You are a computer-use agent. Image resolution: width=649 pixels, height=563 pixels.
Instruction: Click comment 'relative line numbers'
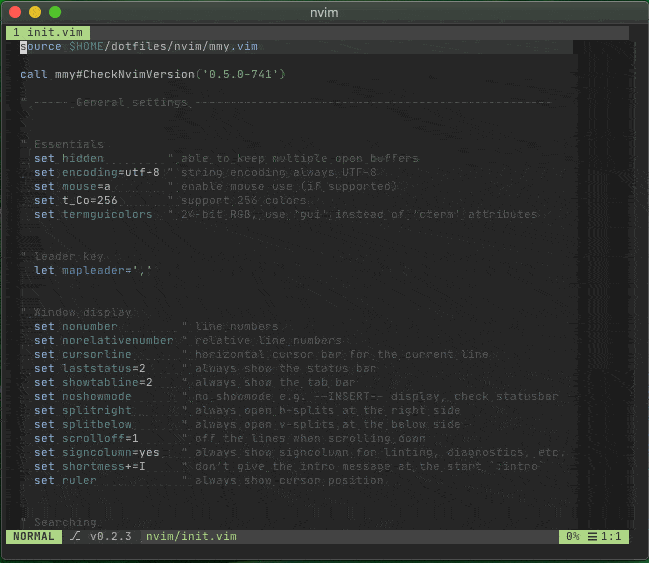[268, 341]
